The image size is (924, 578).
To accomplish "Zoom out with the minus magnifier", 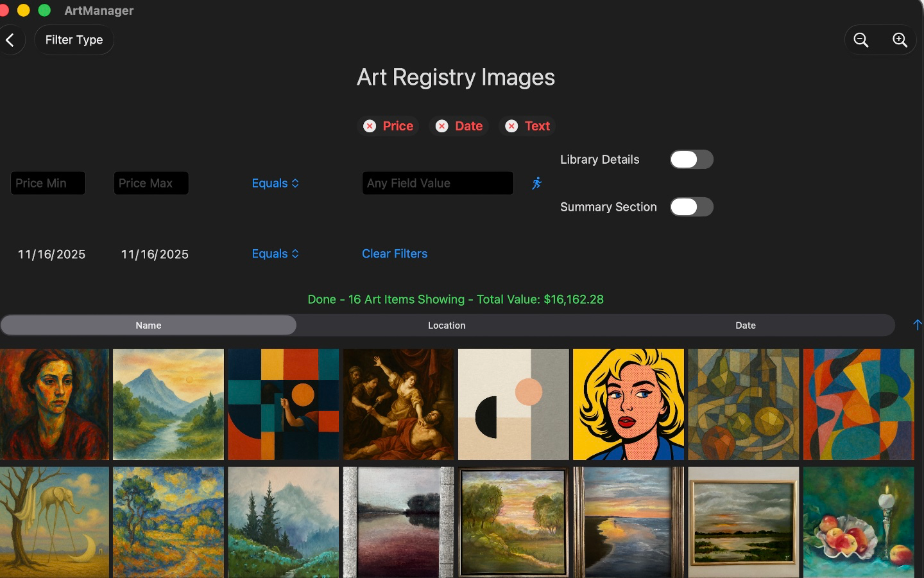I will (861, 40).
